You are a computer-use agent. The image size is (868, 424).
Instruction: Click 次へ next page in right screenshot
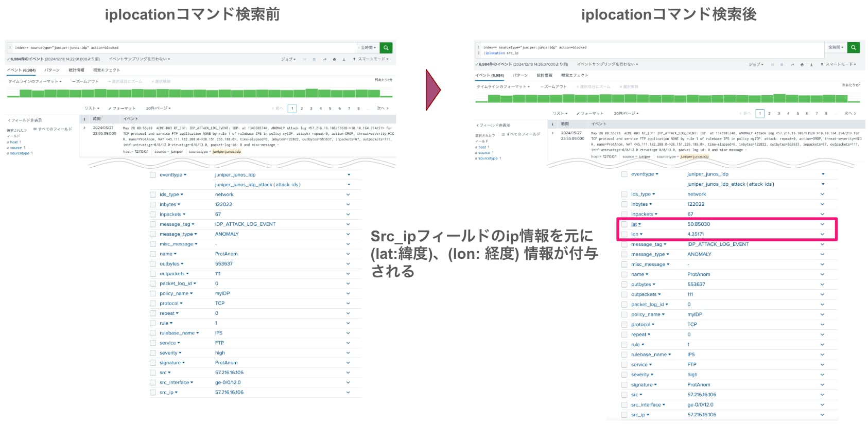(850, 113)
